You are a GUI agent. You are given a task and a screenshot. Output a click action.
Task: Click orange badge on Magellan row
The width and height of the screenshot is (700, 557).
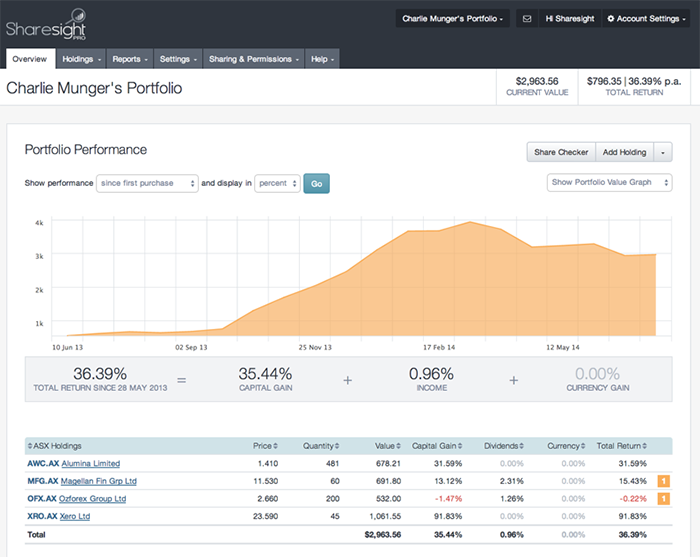(663, 481)
